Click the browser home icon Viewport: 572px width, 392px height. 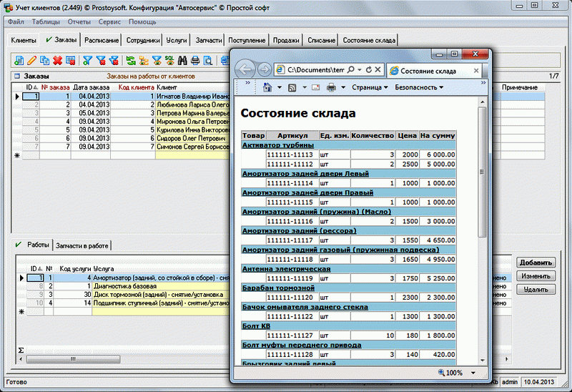click(x=267, y=87)
